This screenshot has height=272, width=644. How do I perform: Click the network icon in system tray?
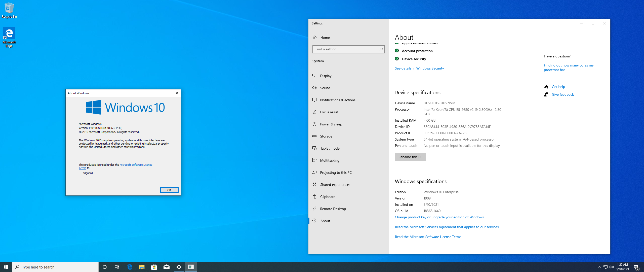(x=606, y=267)
